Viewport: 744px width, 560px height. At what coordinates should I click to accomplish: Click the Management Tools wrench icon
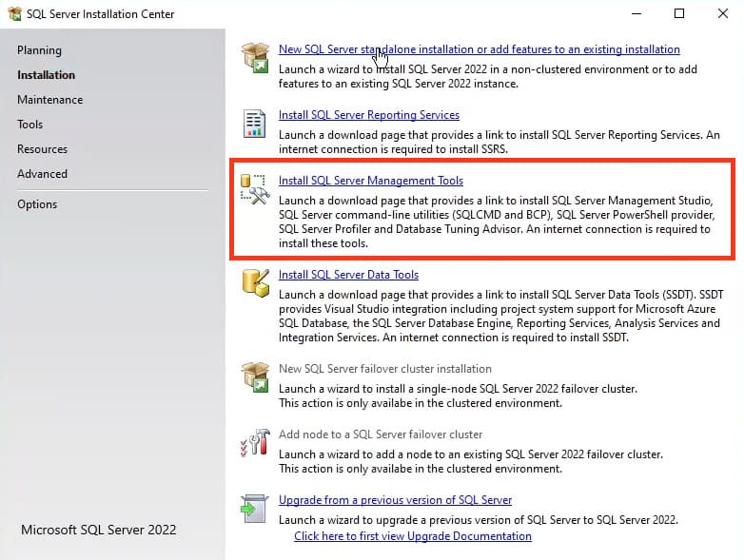click(x=255, y=188)
